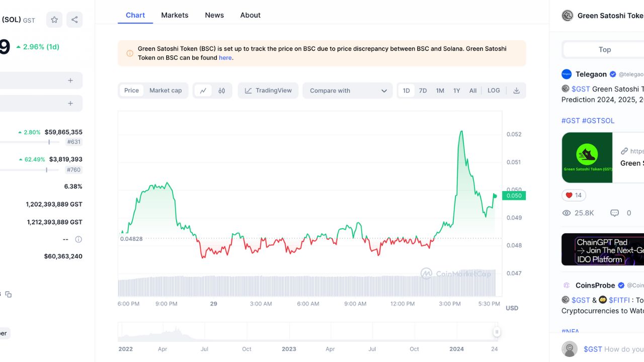Image resolution: width=644 pixels, height=362 pixels.
Task: Open CoinsProbe profile name
Action: pyautogui.click(x=595, y=286)
